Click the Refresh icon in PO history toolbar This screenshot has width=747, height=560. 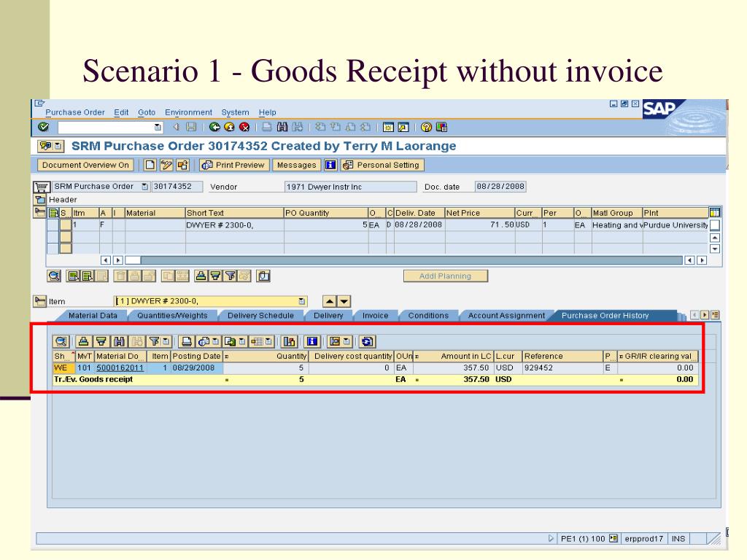368,341
